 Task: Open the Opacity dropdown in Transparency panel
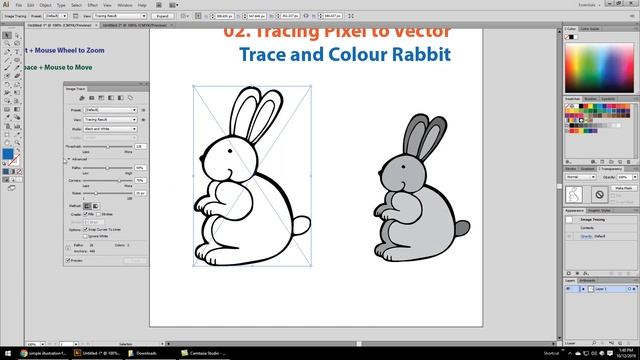click(x=635, y=177)
